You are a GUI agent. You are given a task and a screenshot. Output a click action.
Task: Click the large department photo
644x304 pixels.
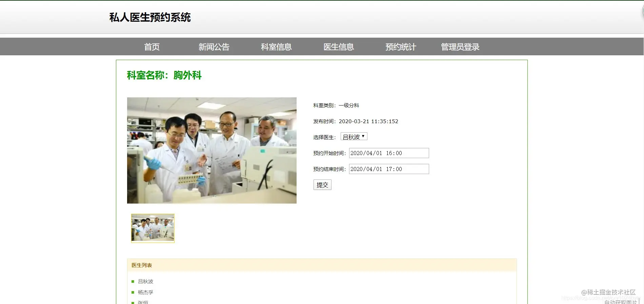click(212, 150)
